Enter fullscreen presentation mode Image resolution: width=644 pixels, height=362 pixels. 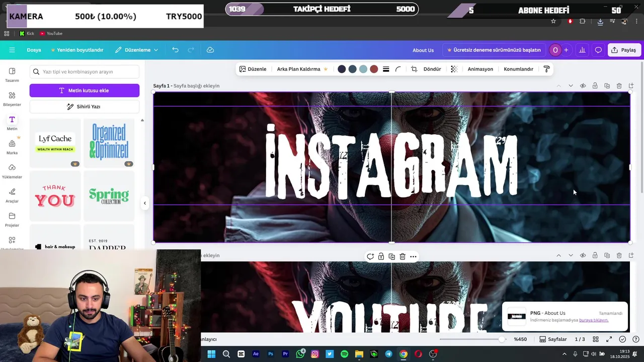(x=609, y=339)
